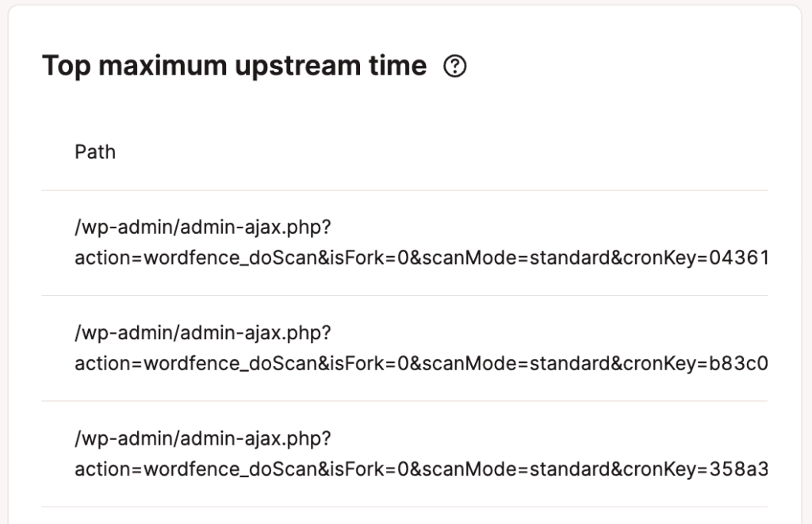Select the first row's /wp-admin/admin-ajax.php? path
The height and width of the screenshot is (524, 812).
[202, 228]
